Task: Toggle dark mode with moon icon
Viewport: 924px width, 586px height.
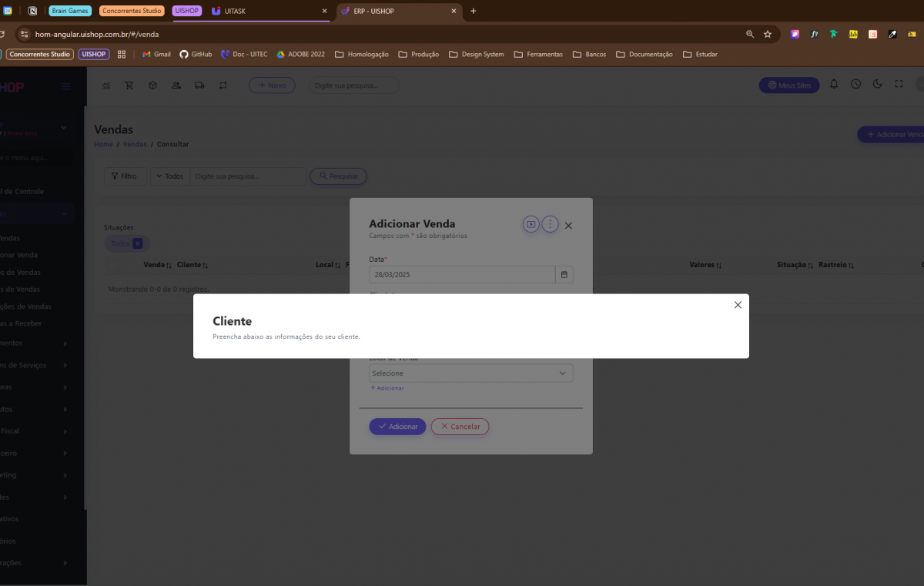Action: tap(877, 85)
